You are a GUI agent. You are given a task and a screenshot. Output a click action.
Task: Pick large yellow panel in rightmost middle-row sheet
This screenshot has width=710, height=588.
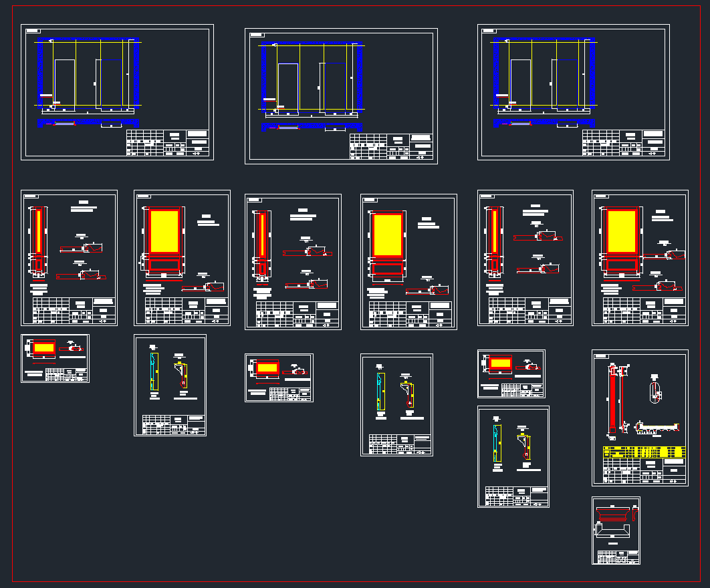coord(622,230)
